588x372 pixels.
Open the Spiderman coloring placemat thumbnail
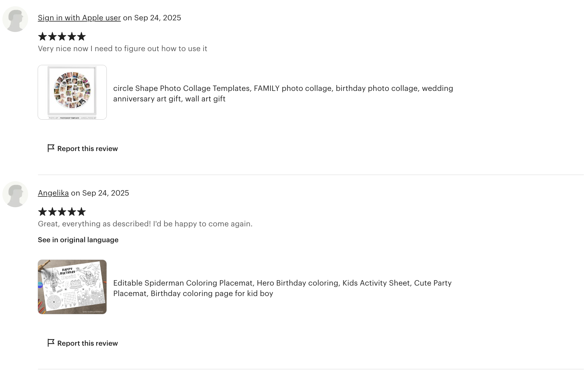(72, 287)
